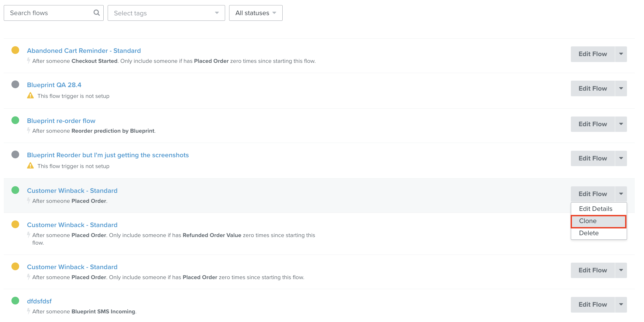Click Edit Flow for Blueprint re-order flow
644x322 pixels.
click(x=592, y=124)
